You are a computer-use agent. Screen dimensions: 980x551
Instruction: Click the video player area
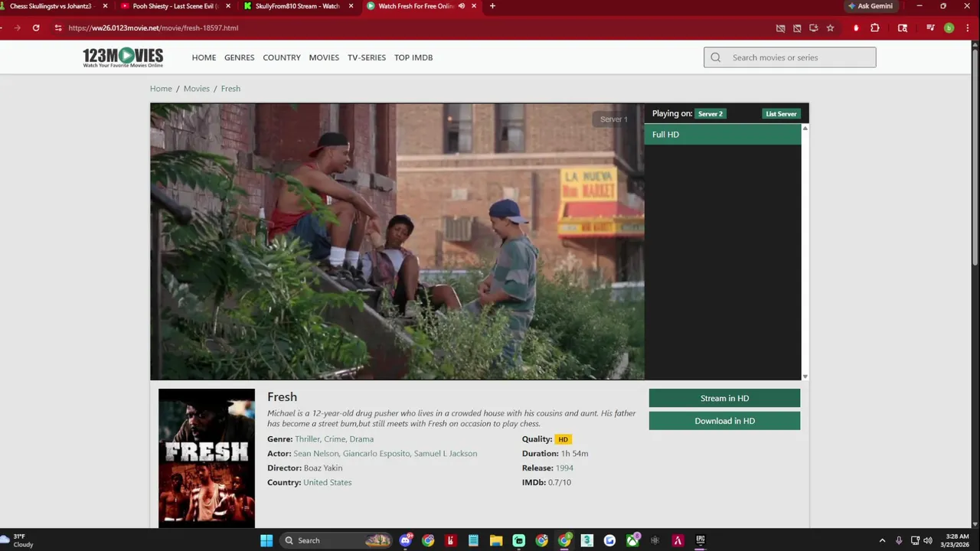tap(397, 242)
